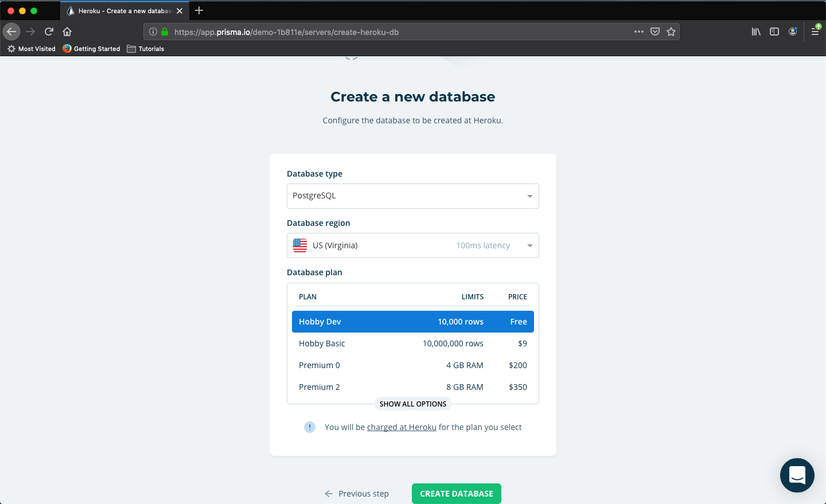
Task: Open the Intercom chat bubble
Action: coord(797,475)
